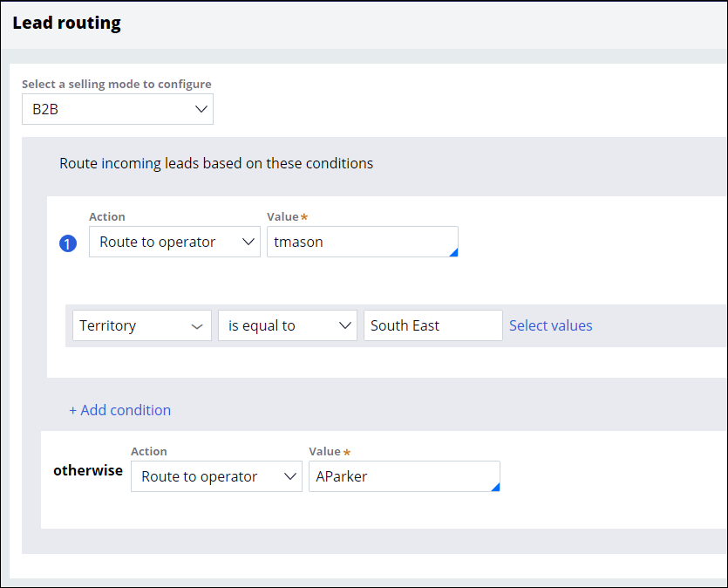Image resolution: width=728 pixels, height=588 pixels.
Task: Open the Select values link
Action: click(x=550, y=325)
